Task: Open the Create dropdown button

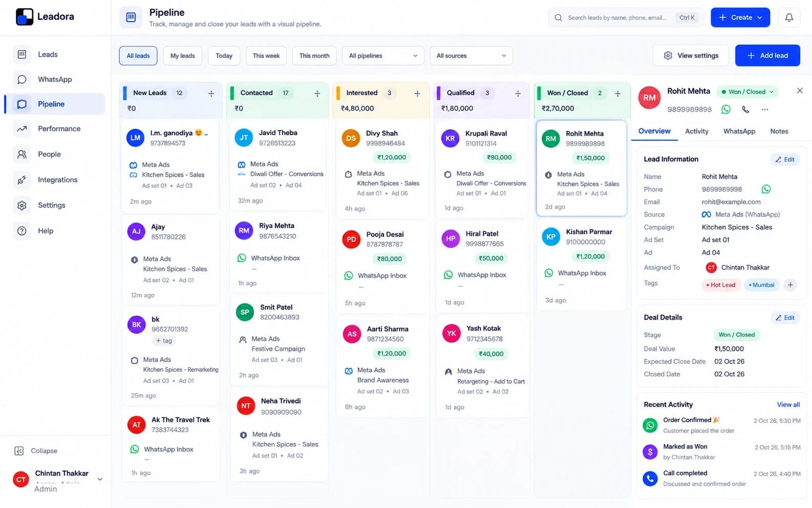Action: click(740, 17)
